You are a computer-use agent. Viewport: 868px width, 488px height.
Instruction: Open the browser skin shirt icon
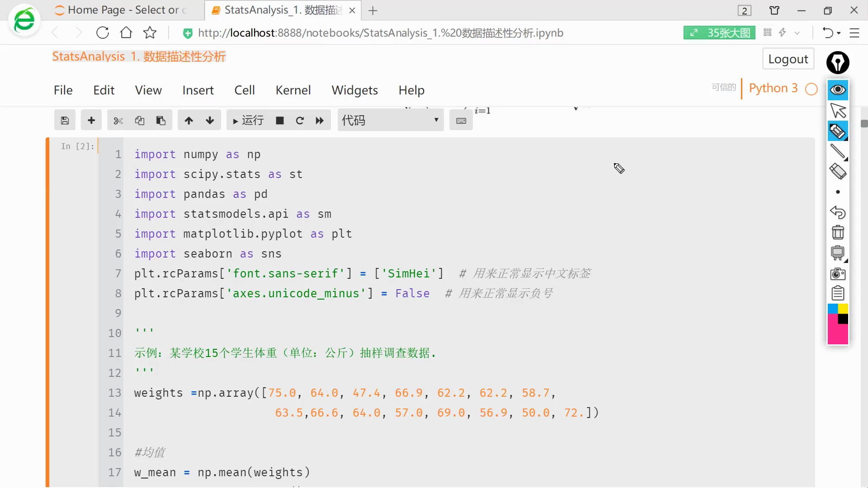click(774, 10)
